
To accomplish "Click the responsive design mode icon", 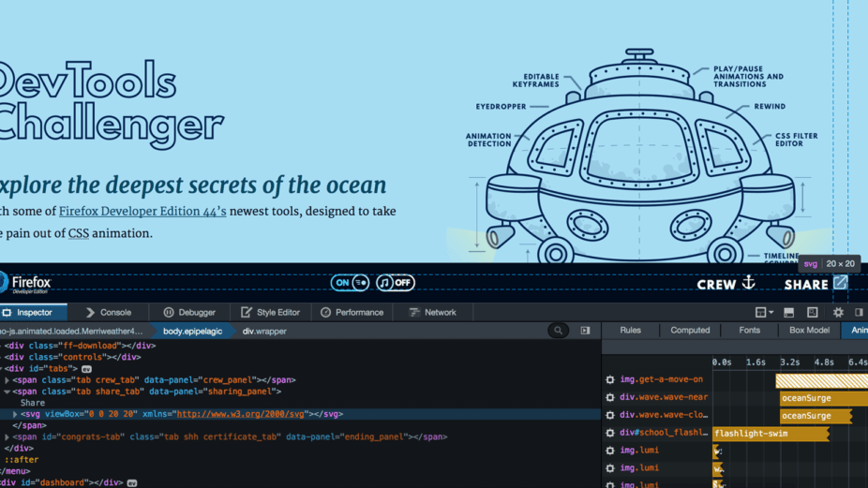I will 812,313.
